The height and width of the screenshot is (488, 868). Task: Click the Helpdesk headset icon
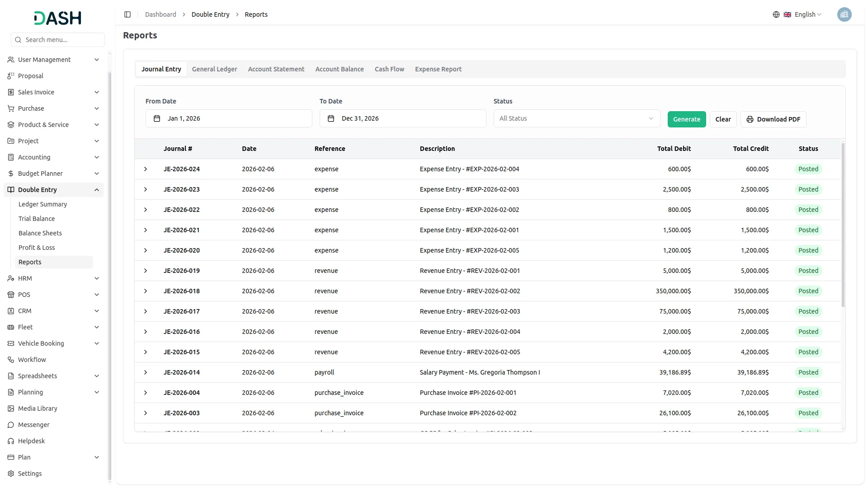11,441
